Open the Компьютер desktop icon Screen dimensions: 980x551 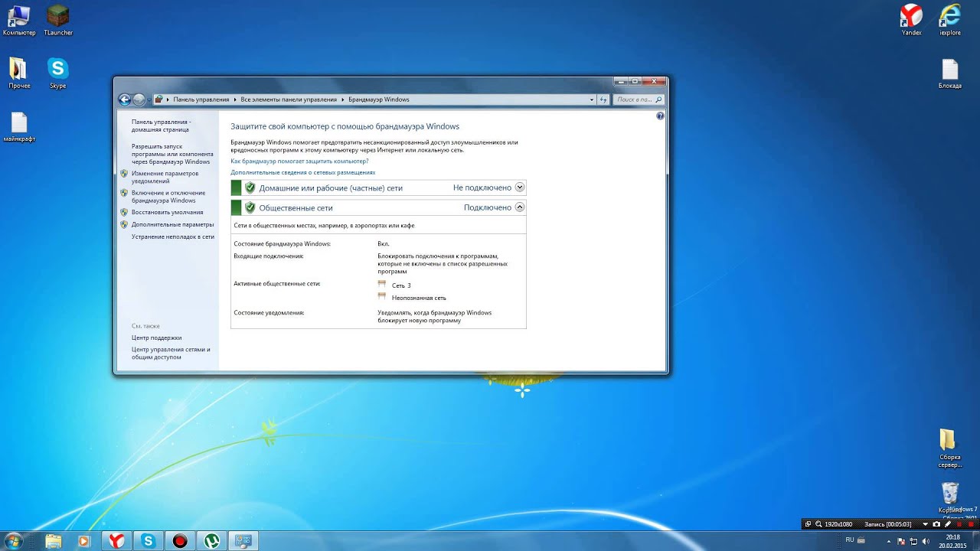[18, 20]
